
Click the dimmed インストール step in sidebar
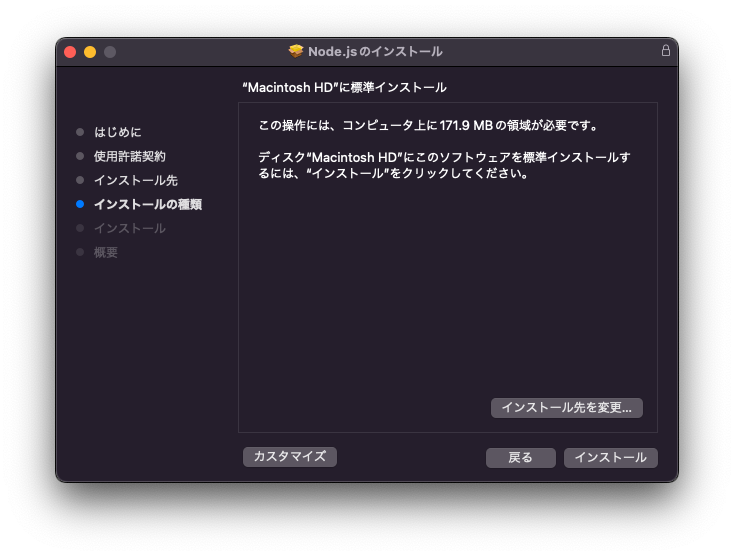coord(130,228)
